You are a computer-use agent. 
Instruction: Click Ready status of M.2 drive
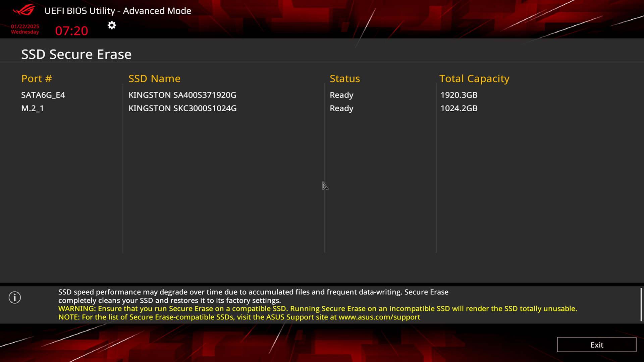[x=341, y=109]
